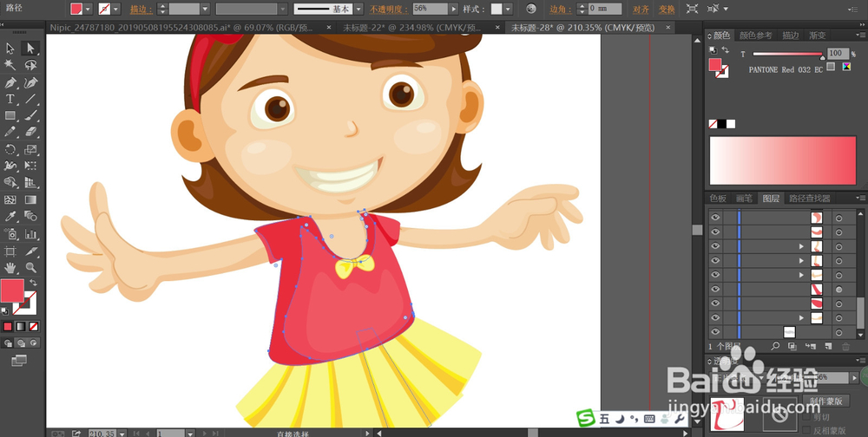Open fill color dropdown in control bar
Image resolution: width=868 pixels, height=437 pixels.
tap(89, 9)
